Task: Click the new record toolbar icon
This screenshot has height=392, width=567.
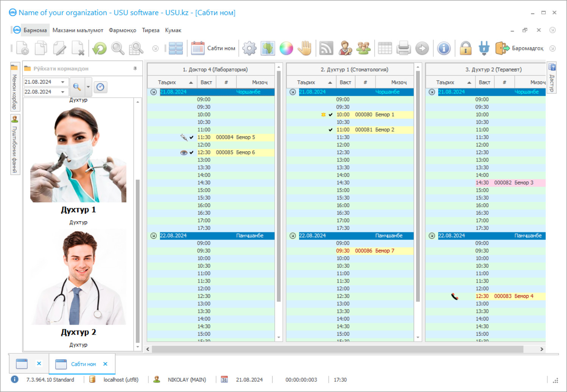Action: (22, 48)
